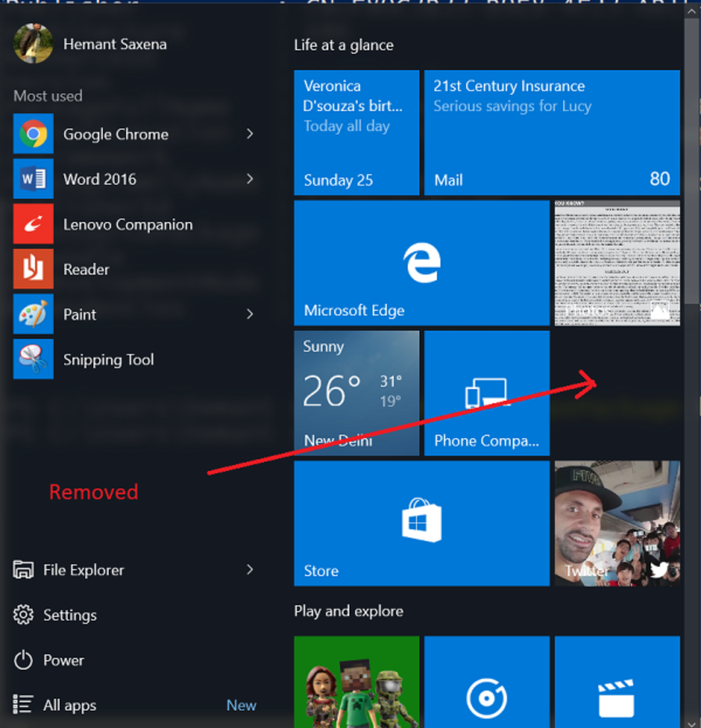Viewport: 701px width, 728px height.
Task: Click the File Explorer label
Action: point(84,570)
